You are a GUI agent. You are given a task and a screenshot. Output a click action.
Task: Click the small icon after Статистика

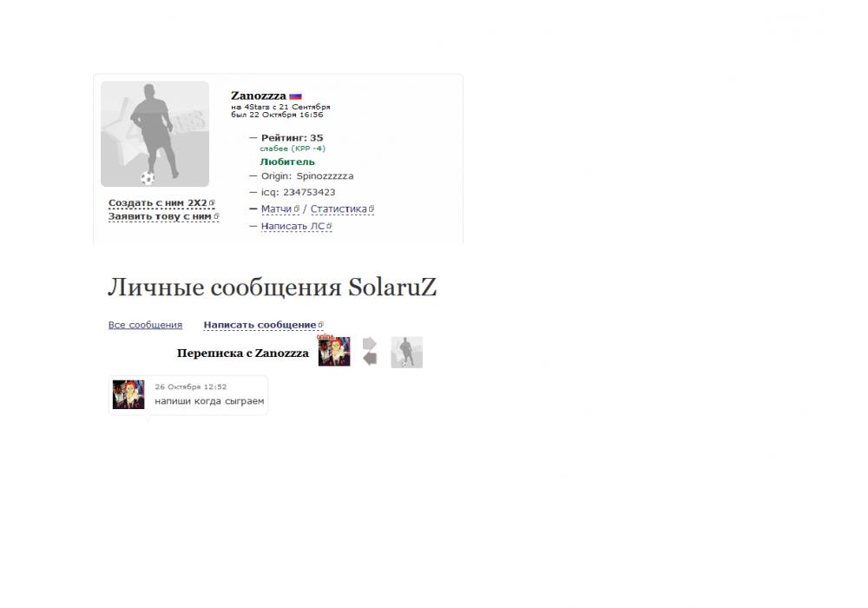click(372, 208)
